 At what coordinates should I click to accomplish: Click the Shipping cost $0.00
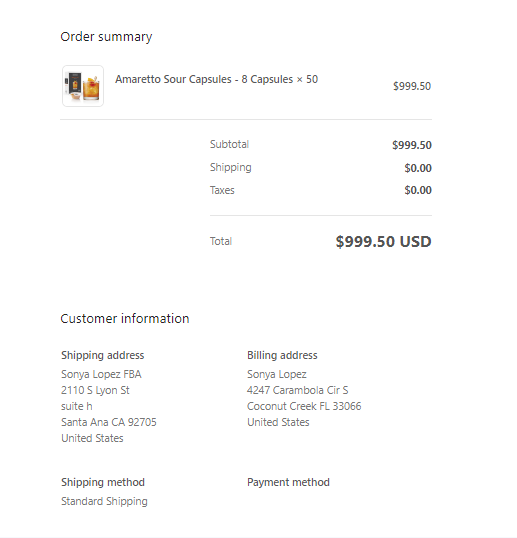[x=418, y=168]
